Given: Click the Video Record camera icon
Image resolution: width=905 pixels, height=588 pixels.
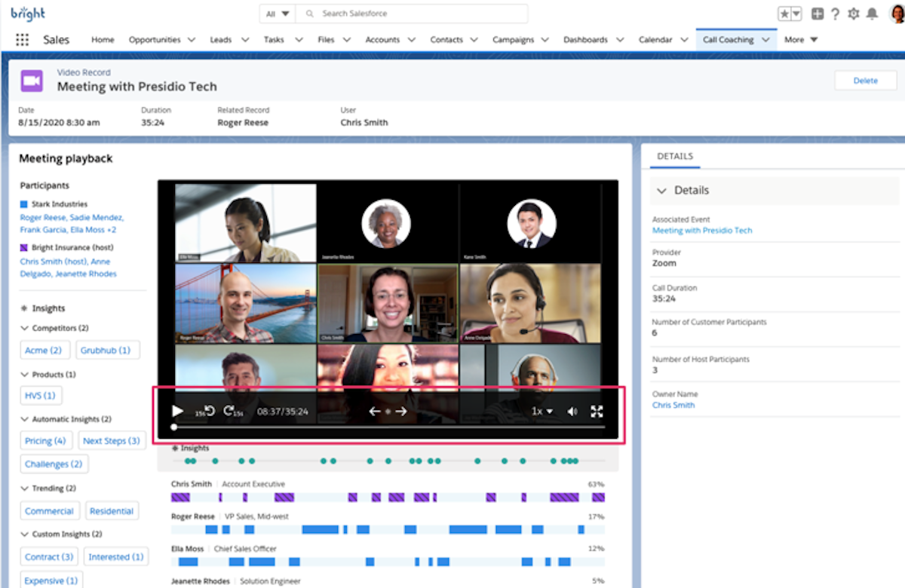Looking at the screenshot, I should coord(32,81).
